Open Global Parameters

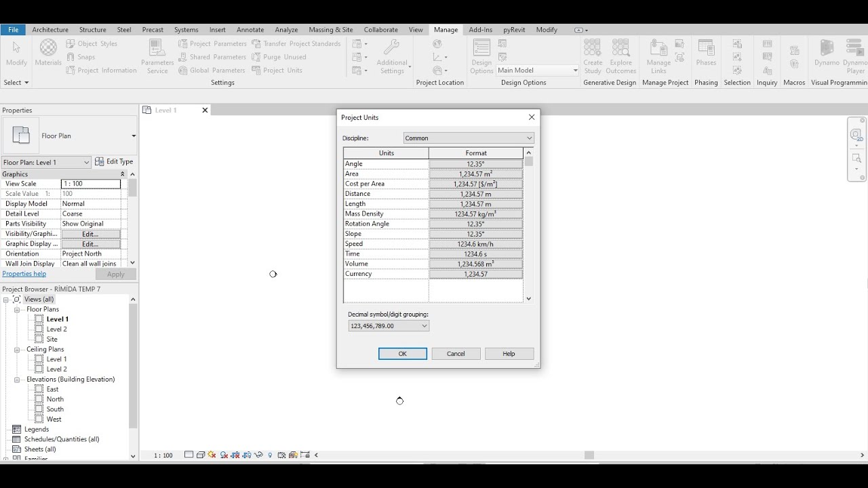[212, 70]
